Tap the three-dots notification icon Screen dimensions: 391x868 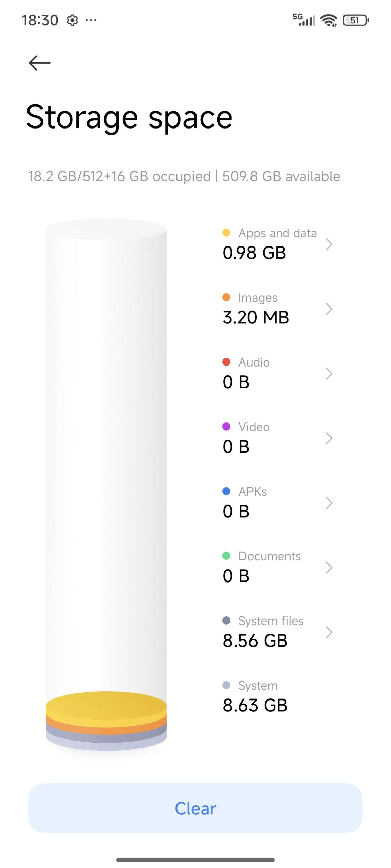pyautogui.click(x=91, y=20)
